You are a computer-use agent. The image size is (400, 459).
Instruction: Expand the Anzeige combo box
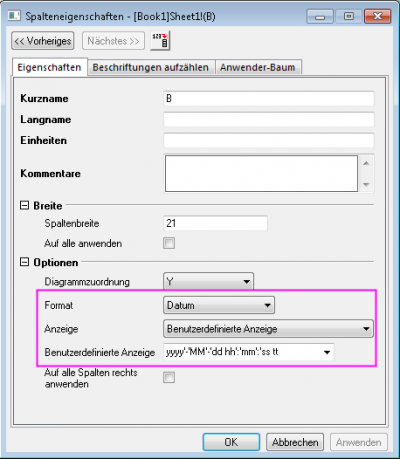tap(268, 329)
